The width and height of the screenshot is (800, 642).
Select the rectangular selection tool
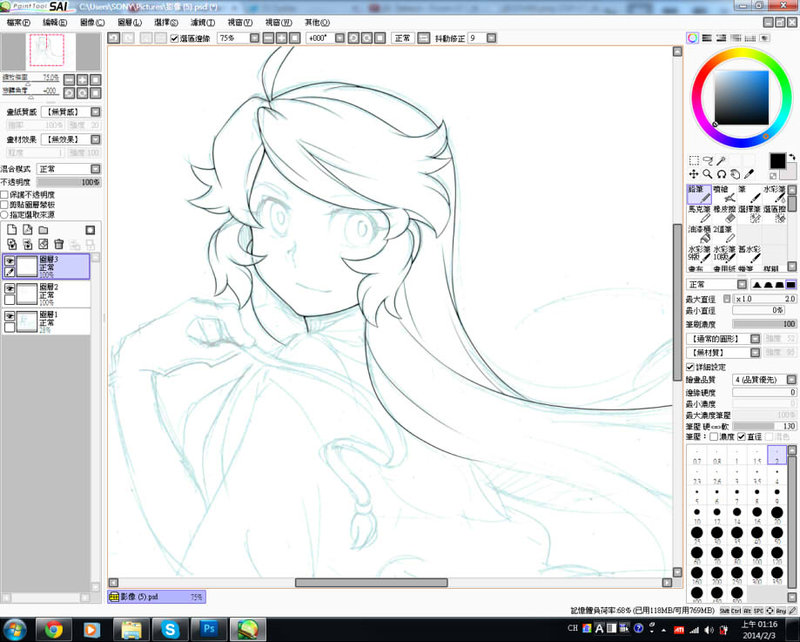coord(694,161)
